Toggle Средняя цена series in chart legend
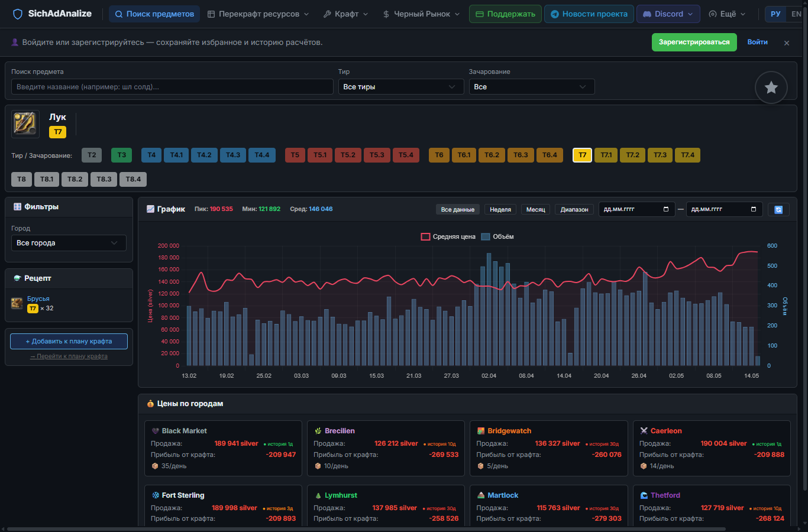808x532 pixels. (x=448, y=236)
